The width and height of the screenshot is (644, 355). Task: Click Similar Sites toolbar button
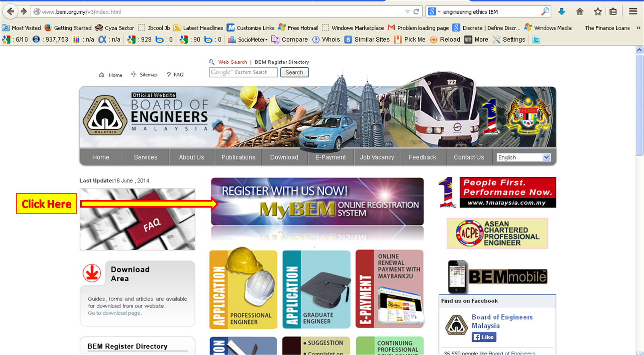click(x=367, y=39)
